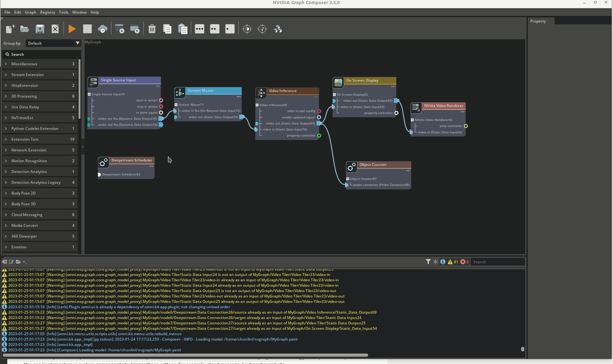Copy selection using the copy toolbar icon
This screenshot has width=613, height=364.
(167, 29)
